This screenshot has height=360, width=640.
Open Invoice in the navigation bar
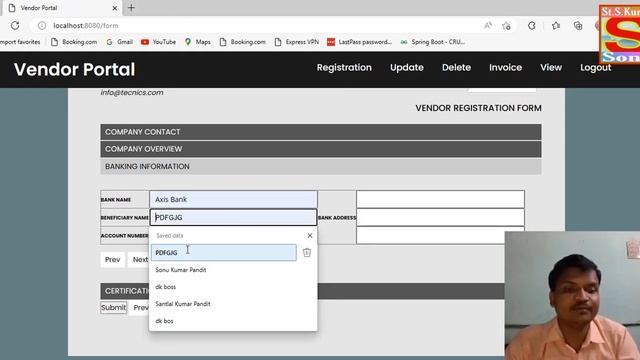coord(505,67)
